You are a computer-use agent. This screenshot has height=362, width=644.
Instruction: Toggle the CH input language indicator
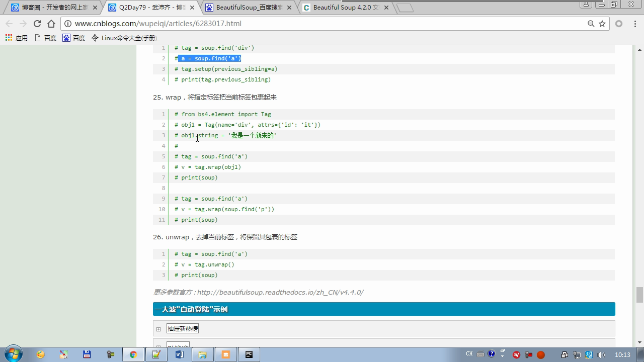pos(469,354)
